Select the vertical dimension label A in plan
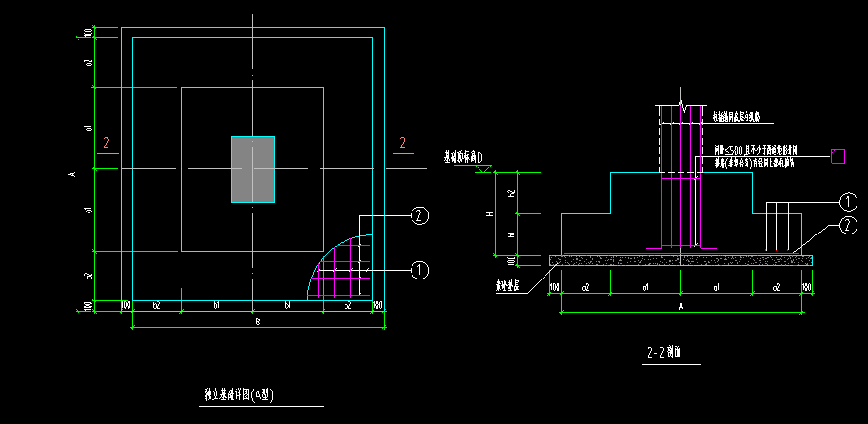 (72, 175)
